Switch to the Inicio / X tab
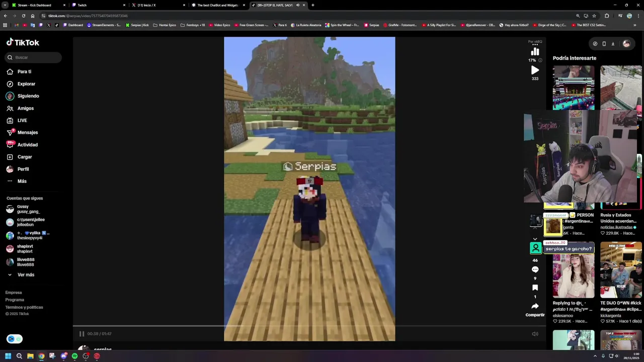Viewport: 644px width, 362px height. pos(158,5)
